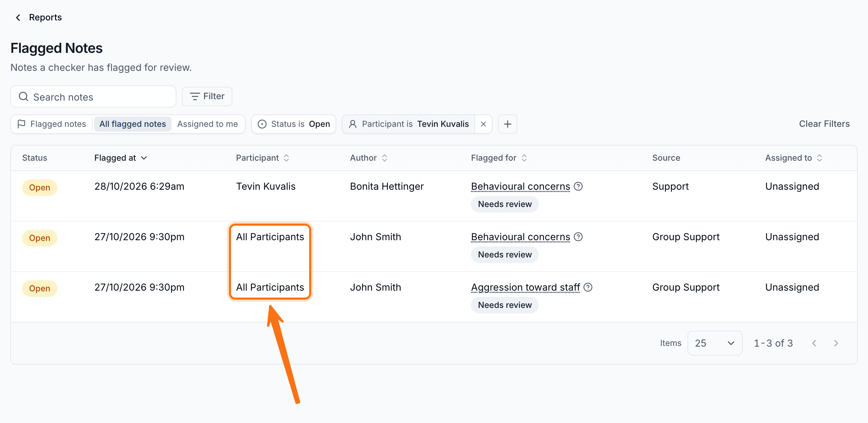Go to next page of results
Screen dimensions: 868x423
[x=836, y=343]
